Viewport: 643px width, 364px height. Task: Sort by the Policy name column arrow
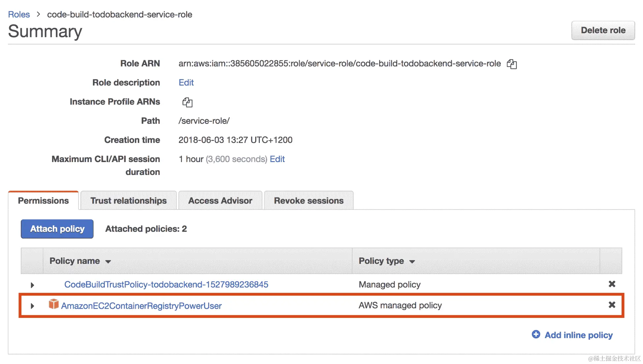tap(108, 262)
